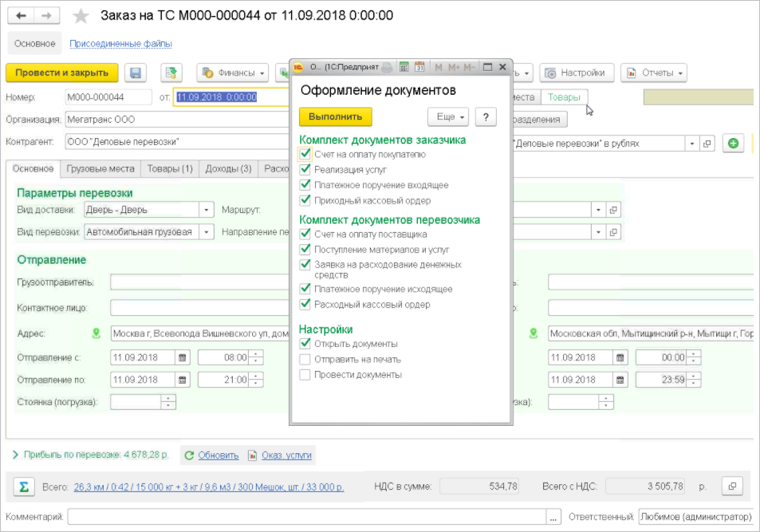Click the green plus button next to contract
The width and height of the screenshot is (760, 532).
coord(734,144)
